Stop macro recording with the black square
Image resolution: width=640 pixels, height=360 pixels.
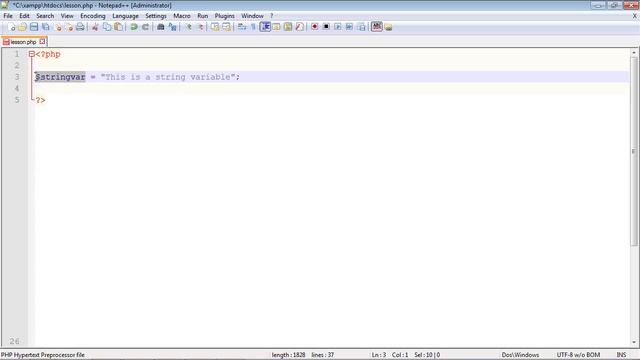[326, 27]
